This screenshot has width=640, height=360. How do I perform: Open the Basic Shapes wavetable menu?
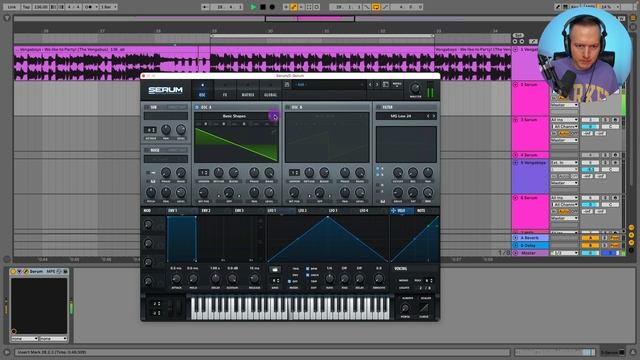pyautogui.click(x=234, y=116)
